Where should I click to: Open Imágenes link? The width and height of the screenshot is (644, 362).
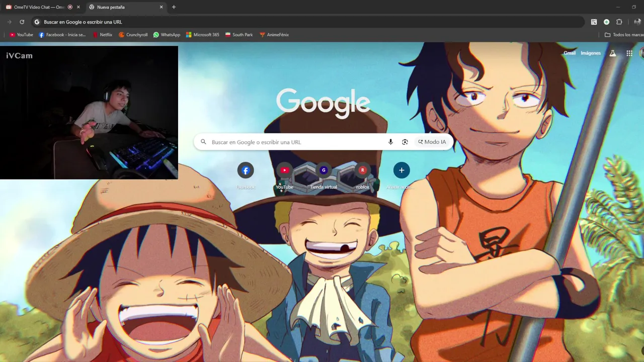point(591,53)
